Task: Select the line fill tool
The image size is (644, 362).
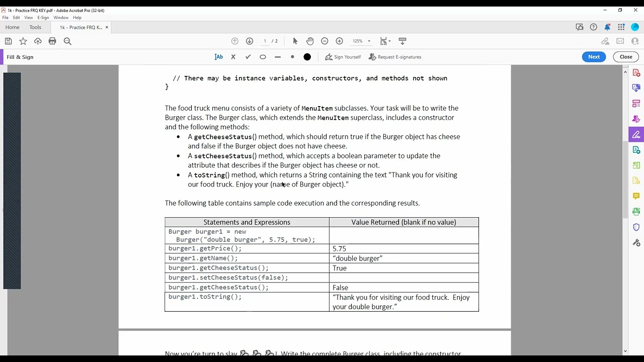Action: tap(278, 57)
